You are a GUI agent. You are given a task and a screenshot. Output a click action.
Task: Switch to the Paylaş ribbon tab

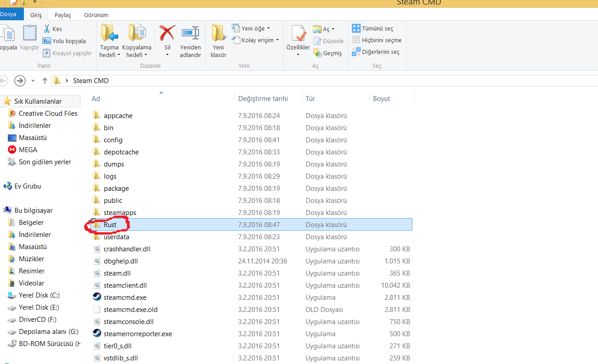click(63, 15)
